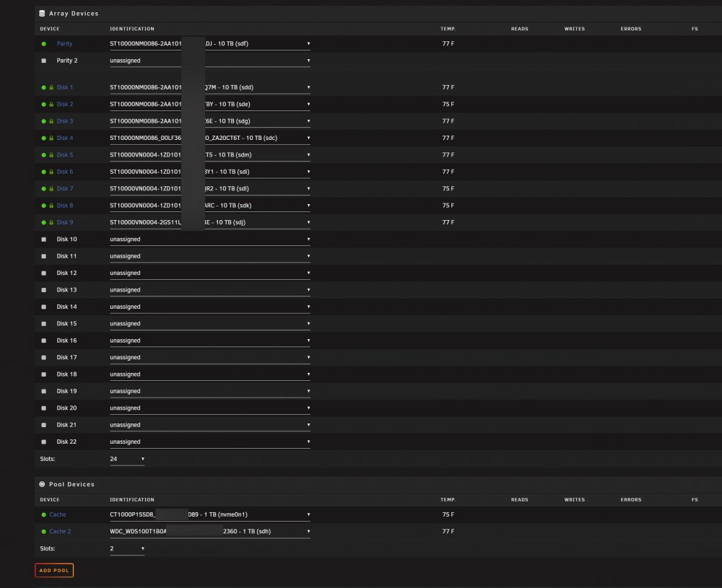Image resolution: width=722 pixels, height=588 pixels.
Task: Open the Cache pool link
Action: [58, 514]
